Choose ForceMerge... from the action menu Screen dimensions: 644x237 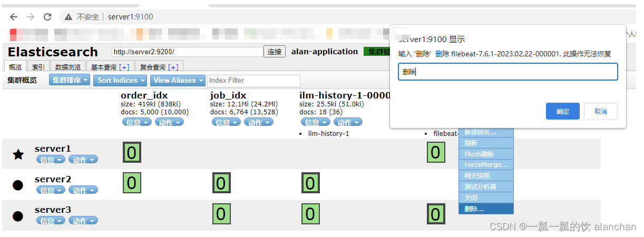[486, 165]
